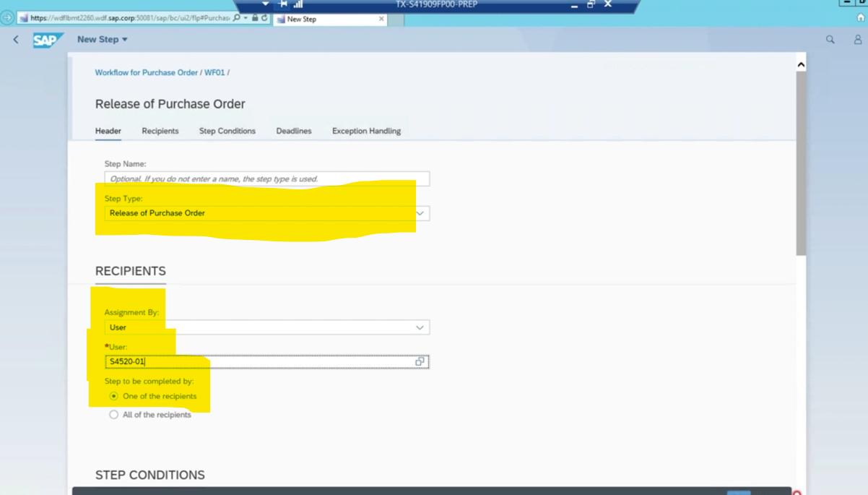The image size is (868, 495).
Task: Click the address bar search magnifier icon
Action: coord(237,18)
